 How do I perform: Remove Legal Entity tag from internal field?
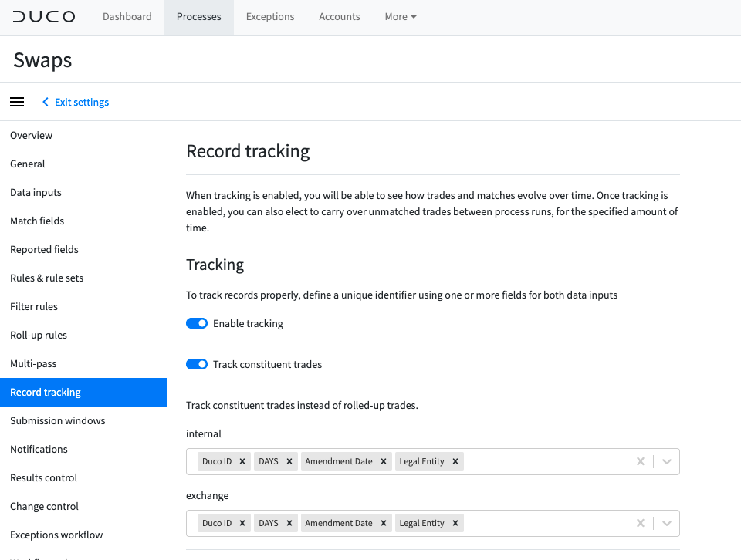455,461
